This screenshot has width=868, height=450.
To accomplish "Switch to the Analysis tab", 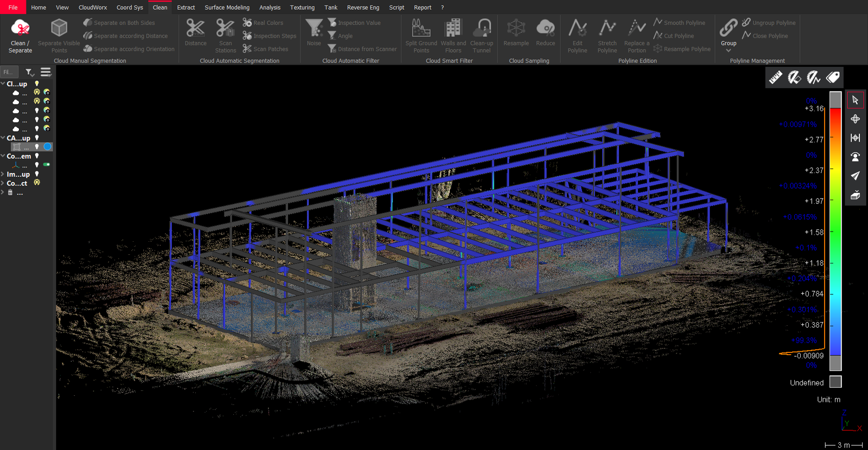I will 270,8.
